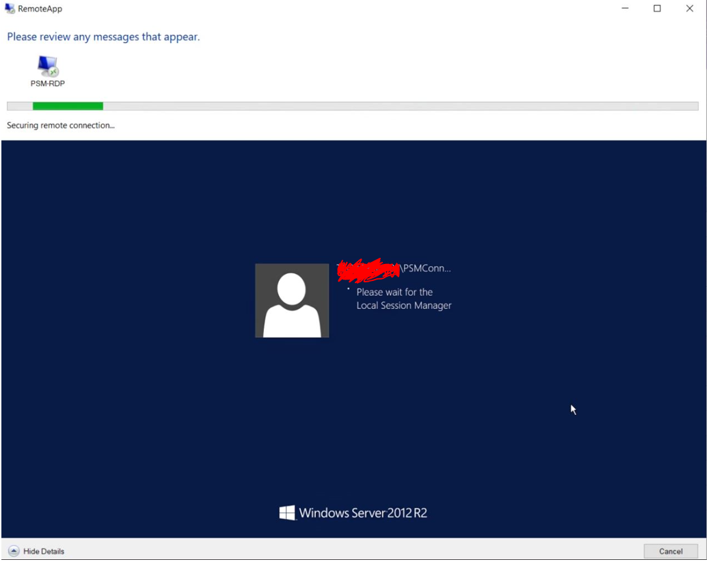The image size is (728, 564).
Task: Click the circular arrow beside Hide Details
Action: (x=12, y=551)
